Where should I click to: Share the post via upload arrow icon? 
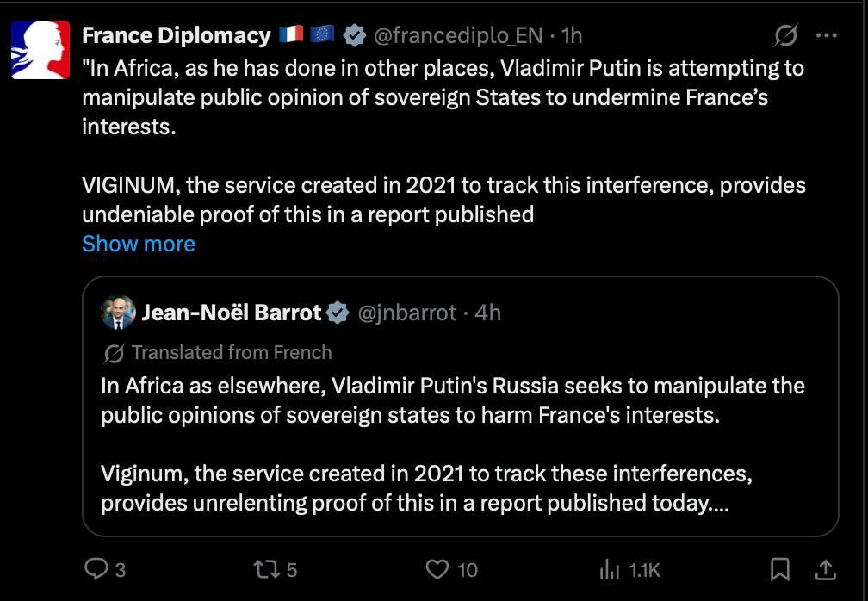[x=825, y=569]
